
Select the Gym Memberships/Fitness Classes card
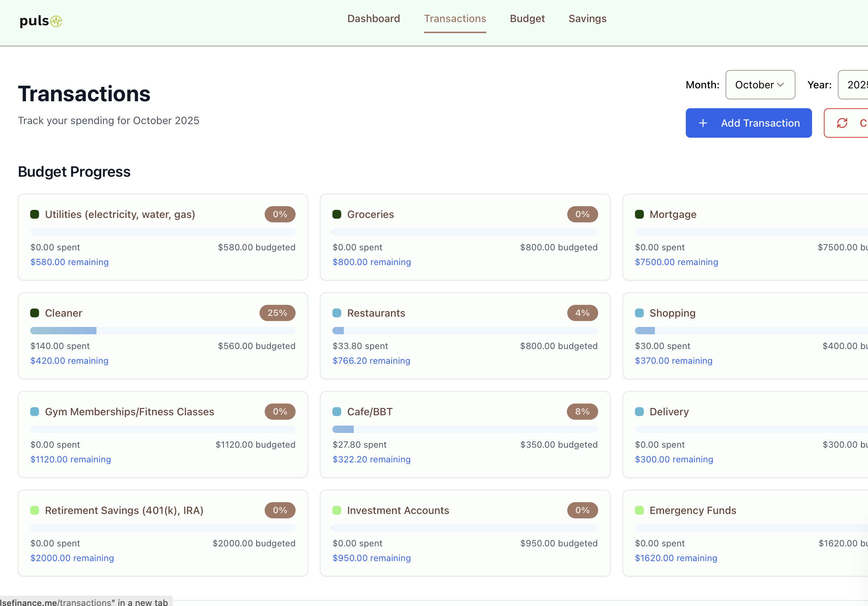[163, 434]
